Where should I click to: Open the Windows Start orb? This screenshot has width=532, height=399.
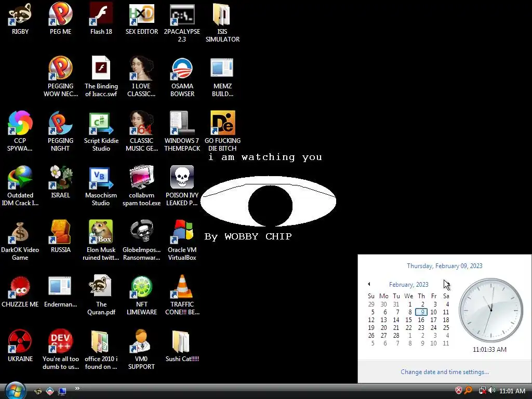point(15,391)
